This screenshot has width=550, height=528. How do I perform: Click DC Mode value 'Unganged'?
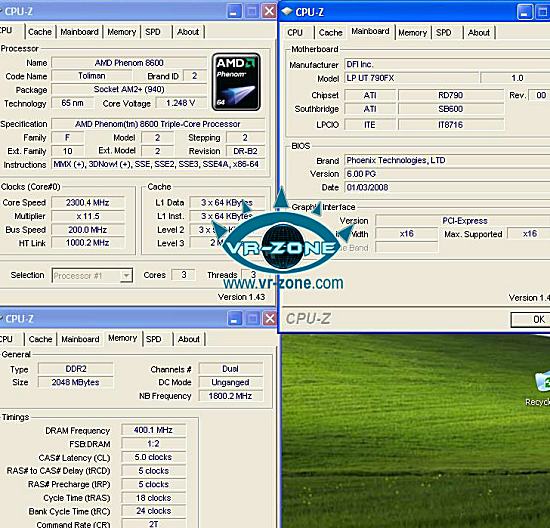click(x=230, y=382)
